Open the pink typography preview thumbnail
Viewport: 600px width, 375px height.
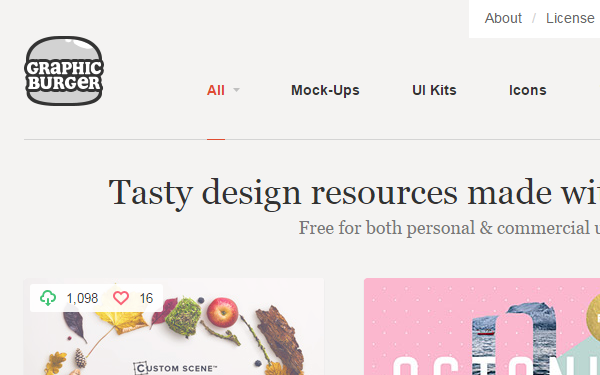[x=482, y=326]
